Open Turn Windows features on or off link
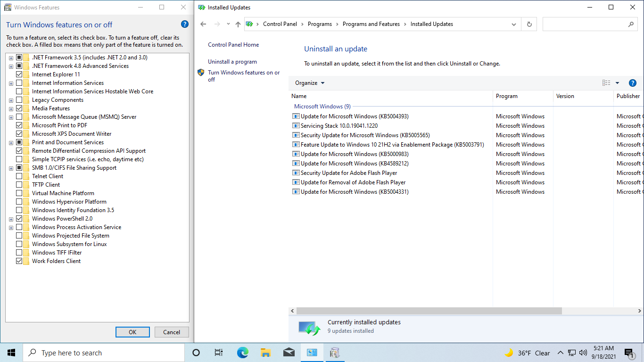This screenshot has height=362, width=644. click(244, 76)
